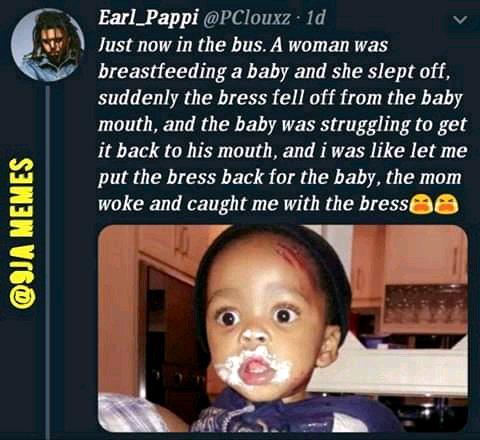Open Earl_Pappi's profile avatar picture

47,45
